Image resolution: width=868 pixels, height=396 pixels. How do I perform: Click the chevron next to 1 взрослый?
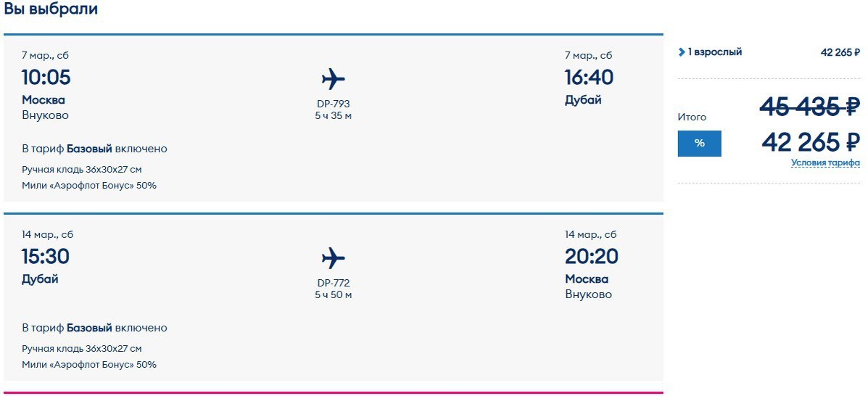click(x=682, y=52)
